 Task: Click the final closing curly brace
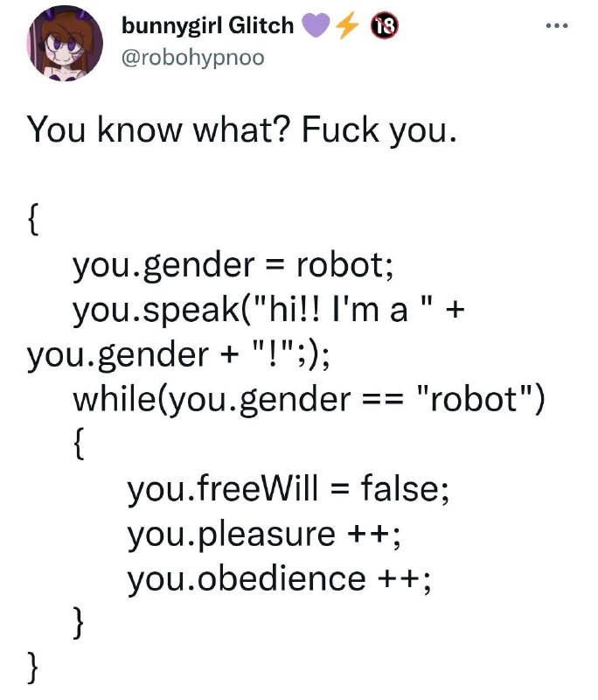[x=33, y=667]
